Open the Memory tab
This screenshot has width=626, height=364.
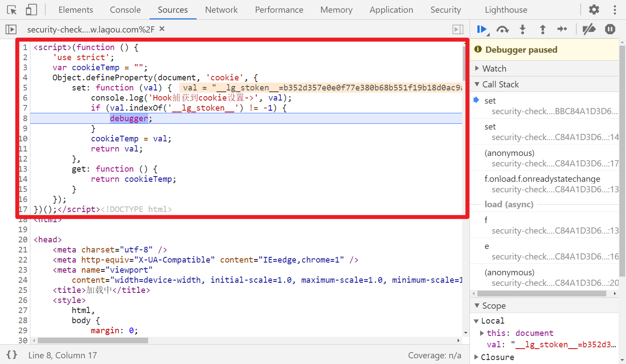coord(336,10)
